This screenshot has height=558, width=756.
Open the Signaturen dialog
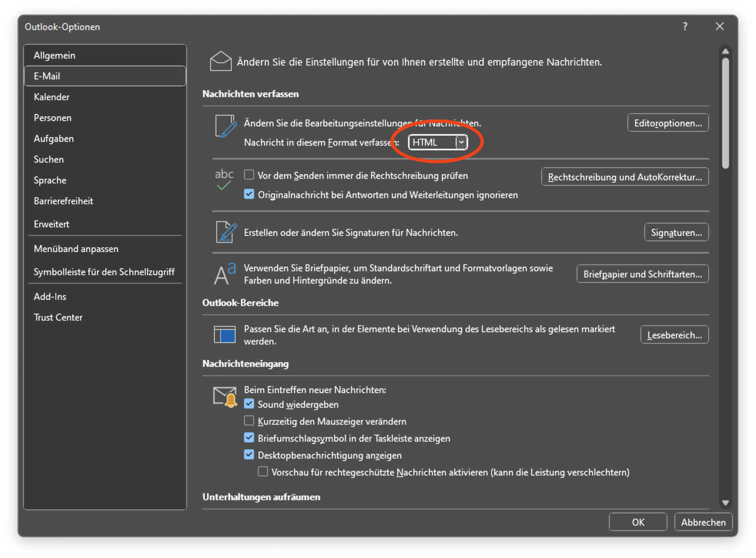click(676, 232)
